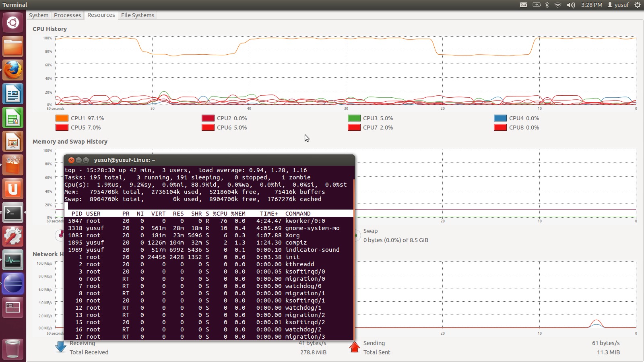
Task: Select the Total Received network statistic
Action: 89,352
